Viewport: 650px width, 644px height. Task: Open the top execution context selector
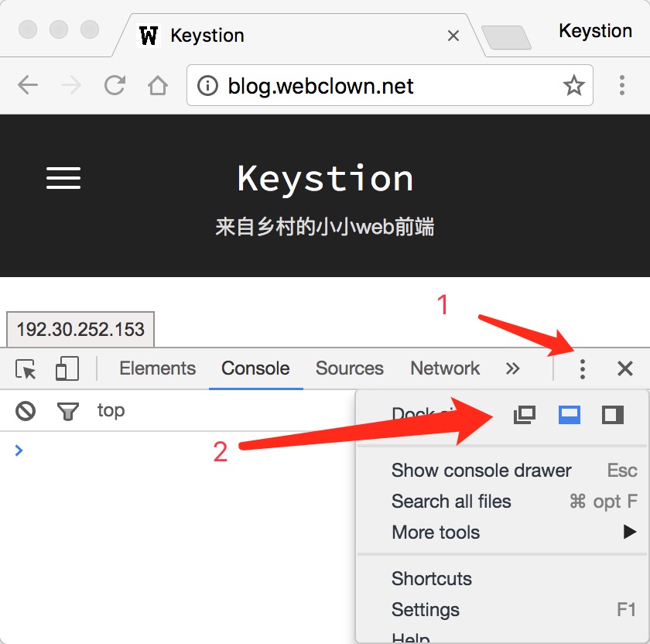(111, 410)
